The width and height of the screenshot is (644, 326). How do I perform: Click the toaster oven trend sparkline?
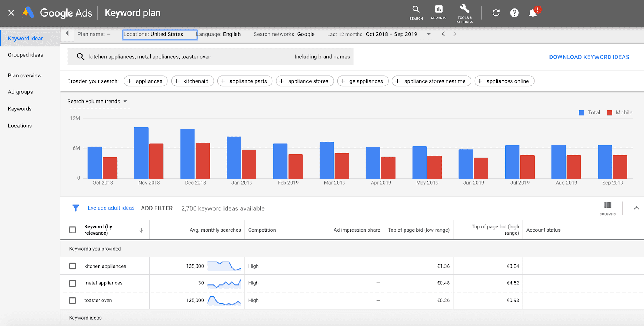(224, 300)
